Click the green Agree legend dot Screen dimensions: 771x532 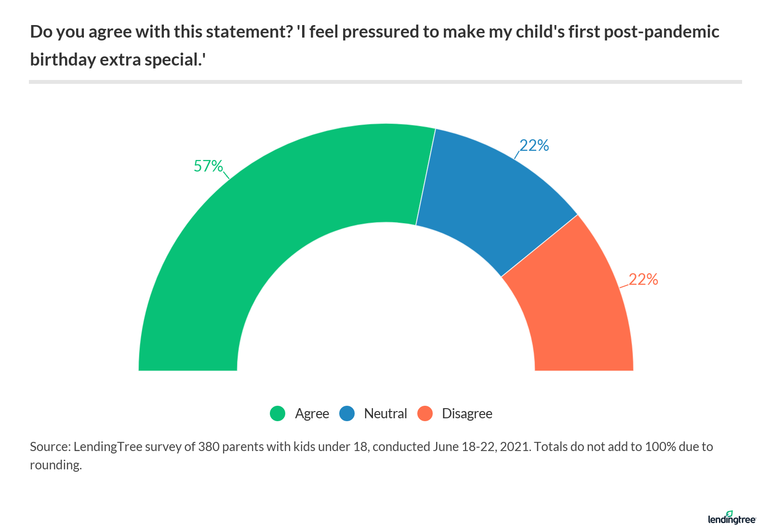tap(278, 413)
